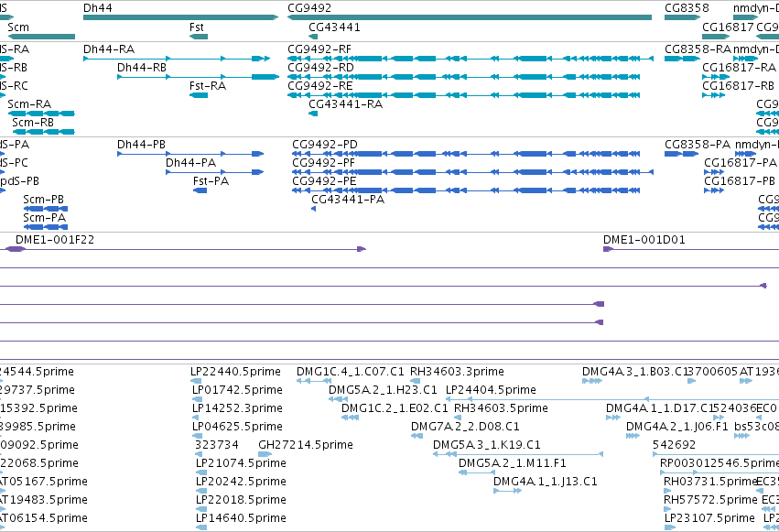Click the DMG4A.1_1.J13.C1 feature
The image size is (779, 532).
[x=507, y=492]
